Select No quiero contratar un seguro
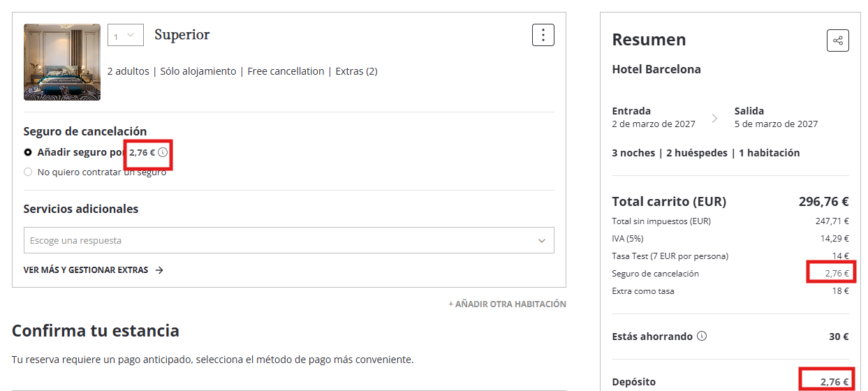The image size is (868, 391). point(28,172)
